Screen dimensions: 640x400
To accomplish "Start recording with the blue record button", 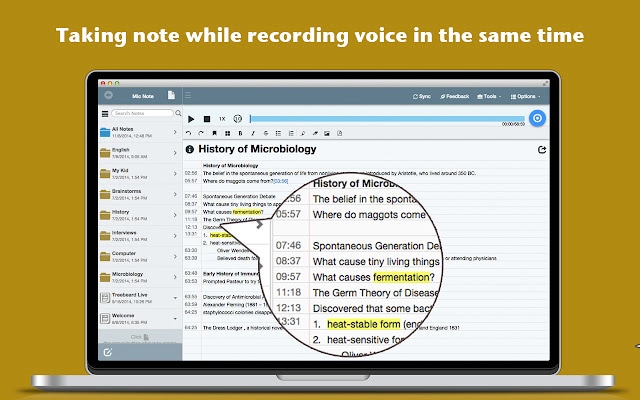I will 538,118.
